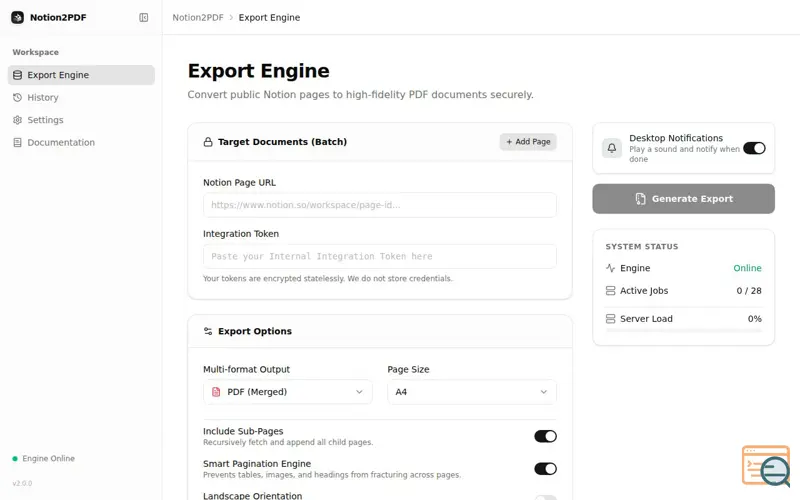800x500 pixels.
Task: Click the Documentation book icon
Action: [x=17, y=142]
